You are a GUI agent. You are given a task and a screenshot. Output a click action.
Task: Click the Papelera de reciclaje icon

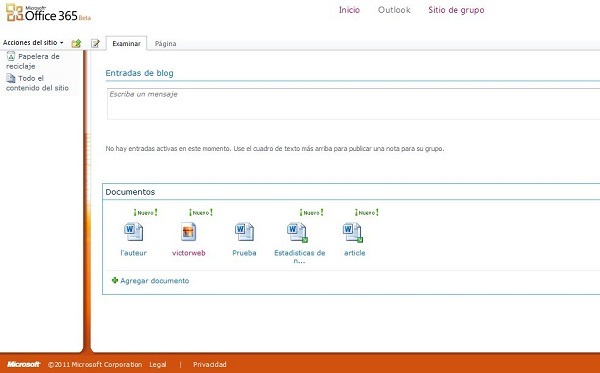[11, 56]
